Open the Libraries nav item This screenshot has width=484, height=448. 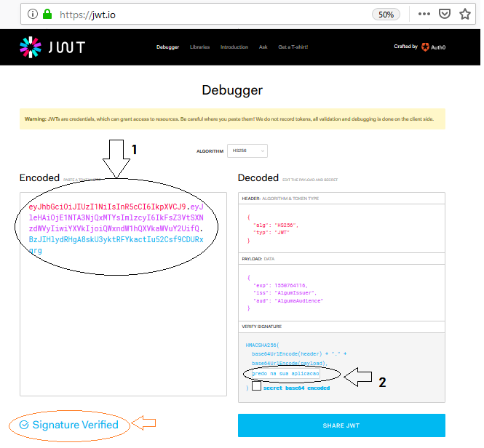coord(199,47)
